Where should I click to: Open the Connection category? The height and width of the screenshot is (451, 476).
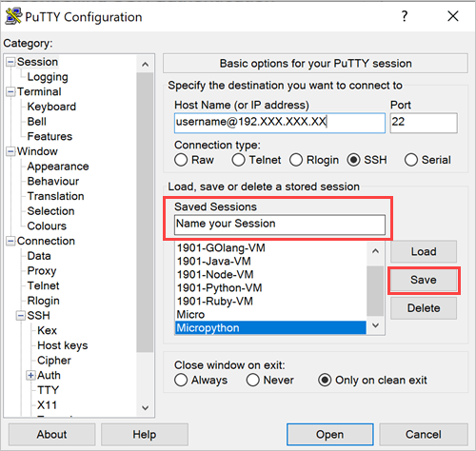[46, 241]
